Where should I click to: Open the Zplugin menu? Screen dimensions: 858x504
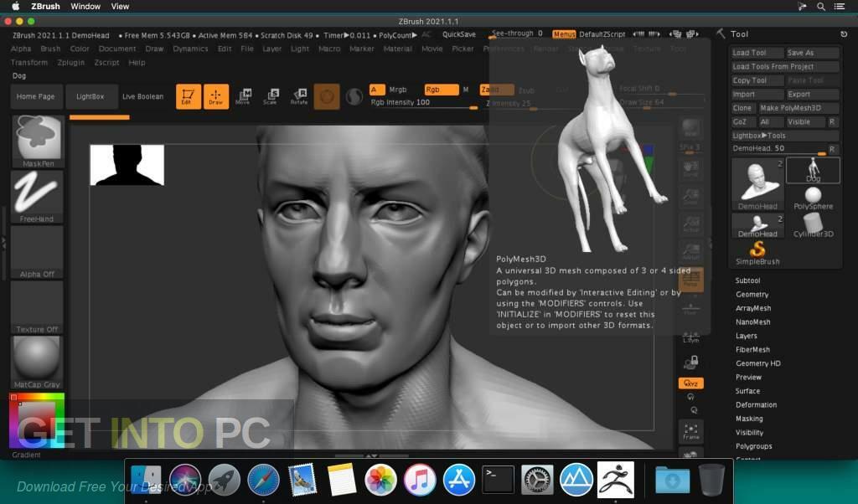point(71,62)
